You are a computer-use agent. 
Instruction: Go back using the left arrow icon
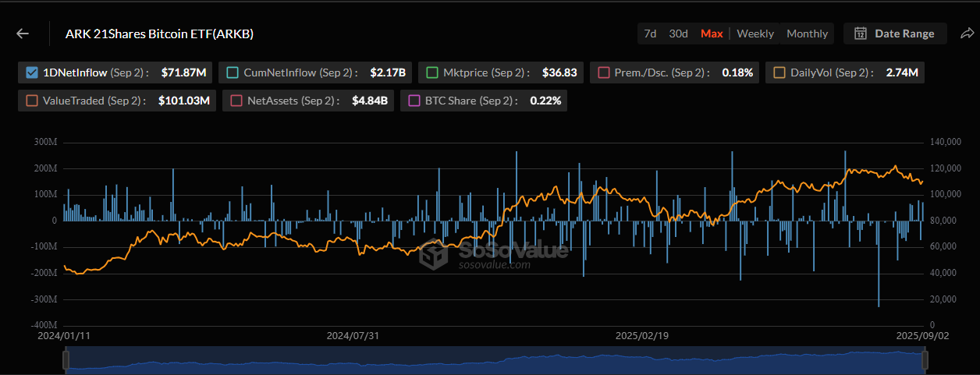[23, 34]
